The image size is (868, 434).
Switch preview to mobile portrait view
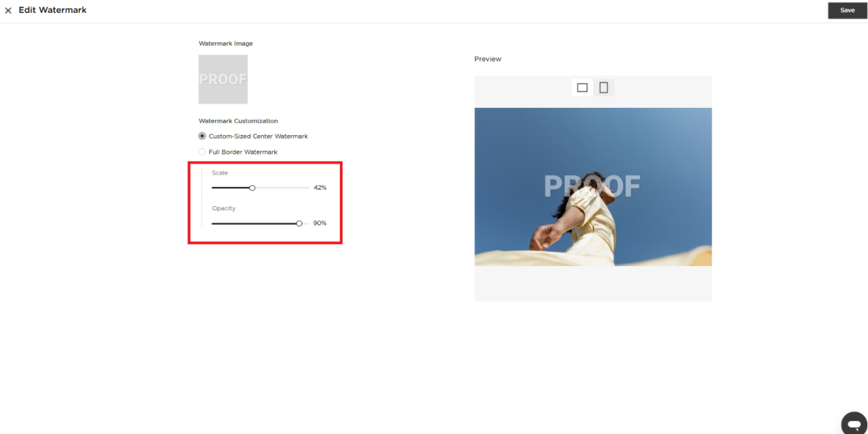pos(603,87)
